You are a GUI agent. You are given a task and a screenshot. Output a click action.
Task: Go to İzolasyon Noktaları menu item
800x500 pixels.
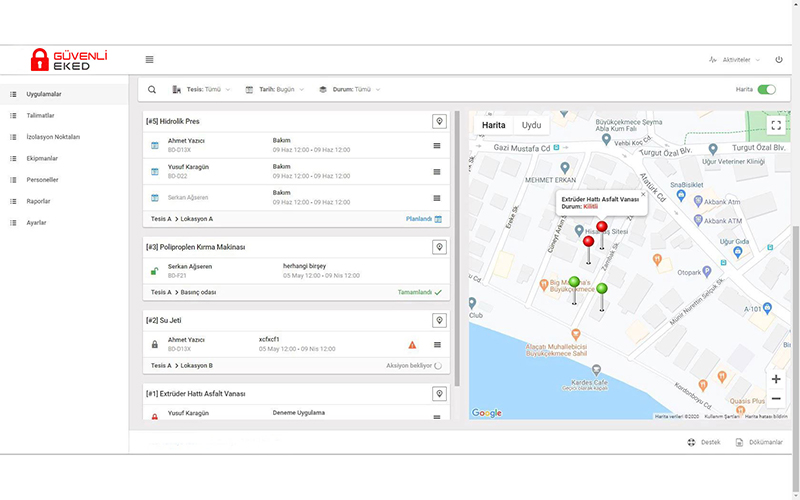pos(52,137)
